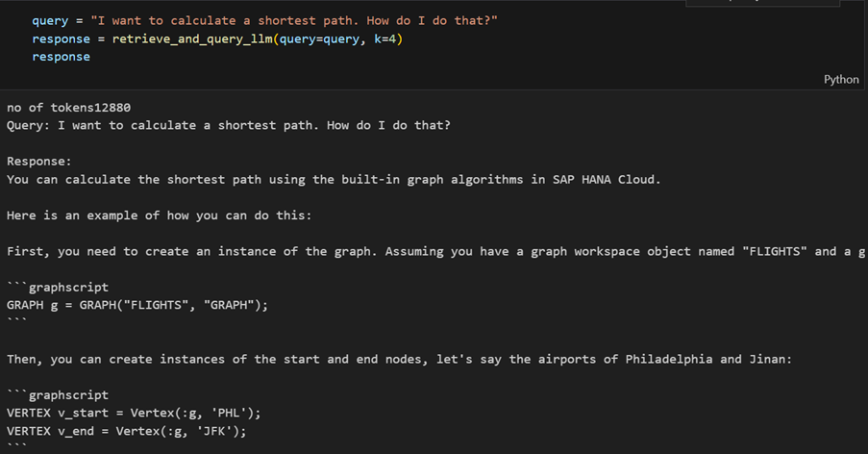Click the query string literal in code

294,20
